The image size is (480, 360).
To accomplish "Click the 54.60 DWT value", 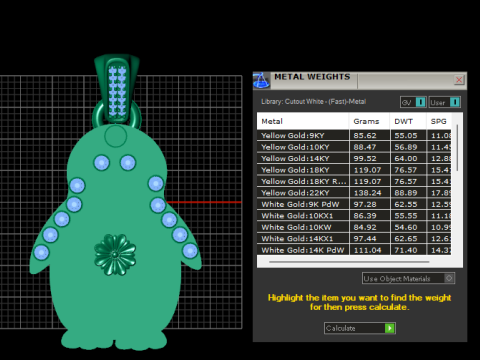I will pos(406,227).
